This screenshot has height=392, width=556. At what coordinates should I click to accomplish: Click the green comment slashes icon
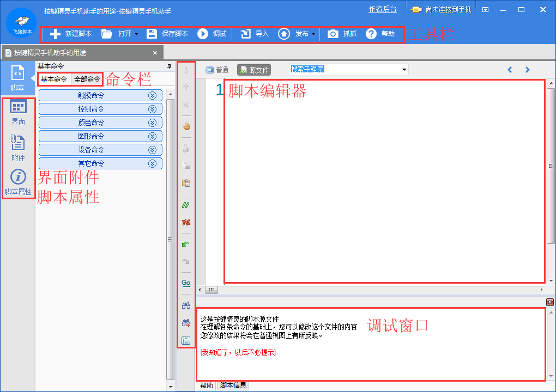coord(186,205)
